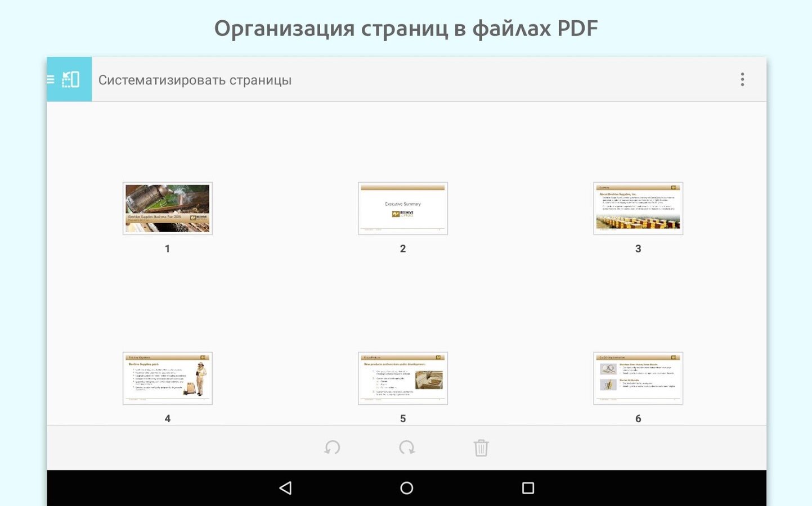Click page number label 3
The width and height of the screenshot is (812, 506).
(638, 249)
